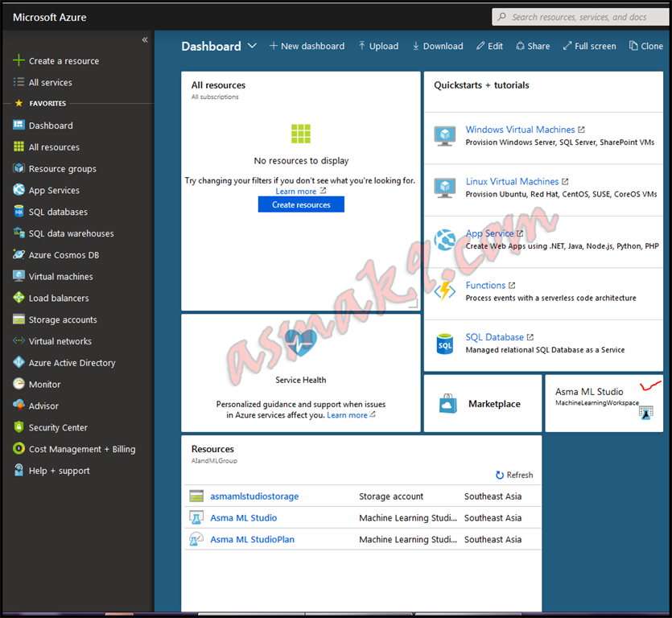
Task: Enter Full screen mode via toolbar icon
Action: click(x=566, y=46)
